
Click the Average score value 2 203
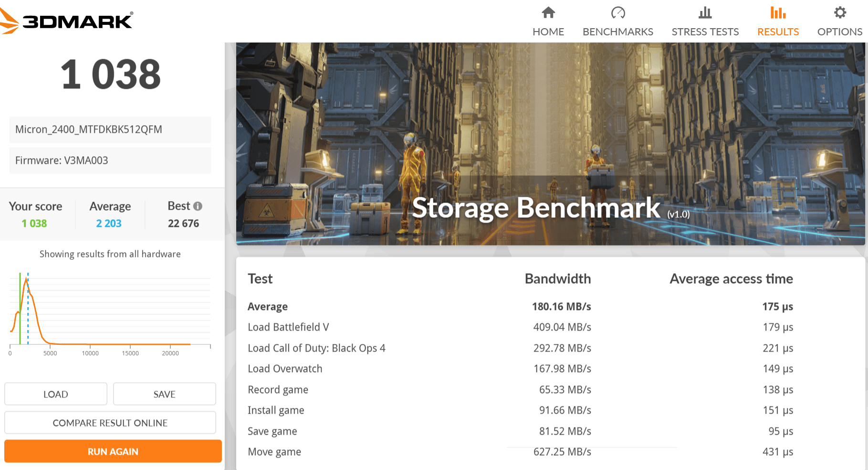coord(109,224)
